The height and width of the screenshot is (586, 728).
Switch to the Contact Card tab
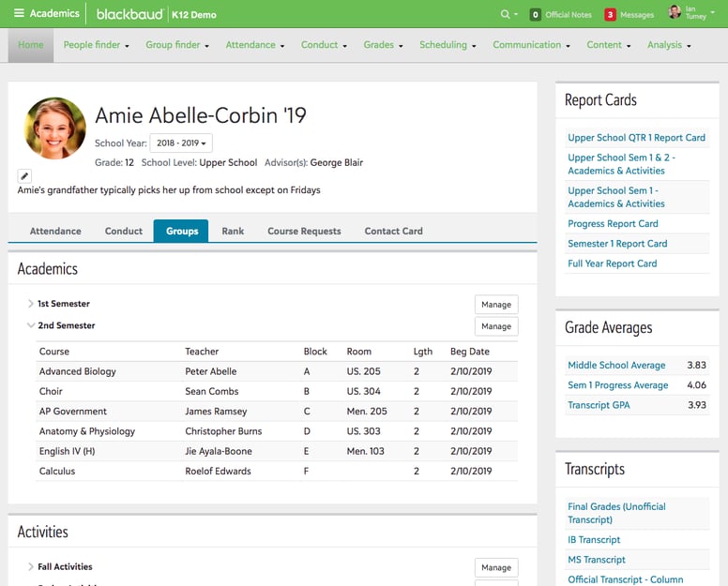pyautogui.click(x=393, y=231)
